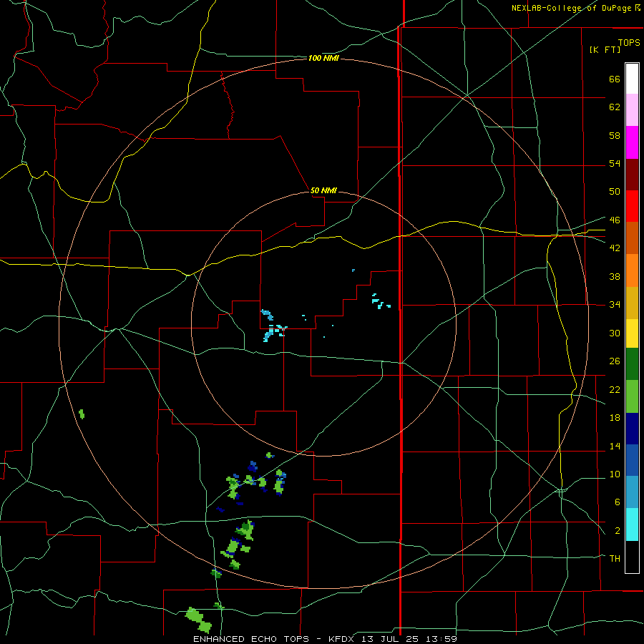The image size is (644, 644).
Task: Click the '100 NMI' range ring label
Action: click(323, 59)
